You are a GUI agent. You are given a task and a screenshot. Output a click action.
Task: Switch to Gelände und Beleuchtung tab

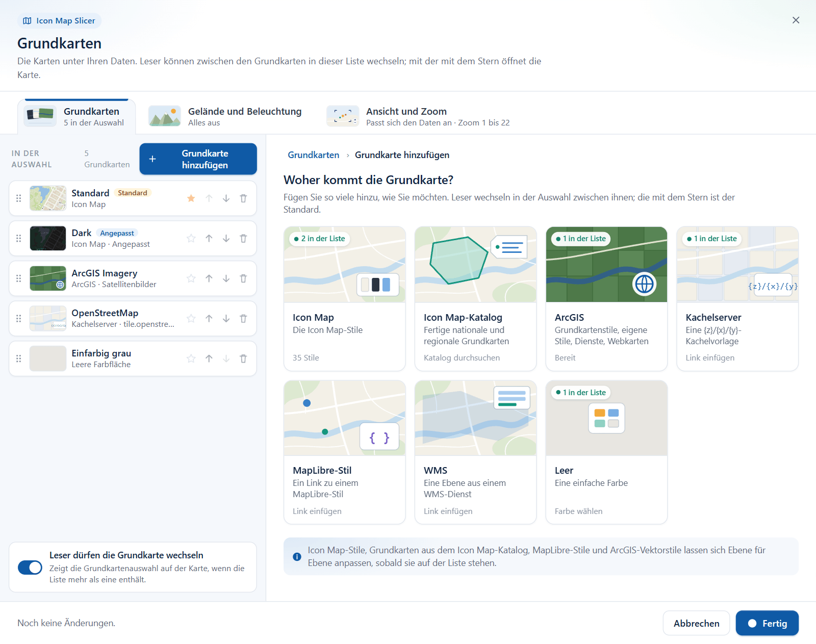coord(225,117)
